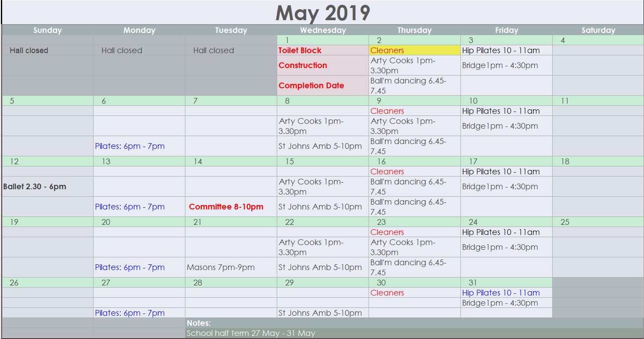Click date number 4 under Saturday

pos(563,40)
